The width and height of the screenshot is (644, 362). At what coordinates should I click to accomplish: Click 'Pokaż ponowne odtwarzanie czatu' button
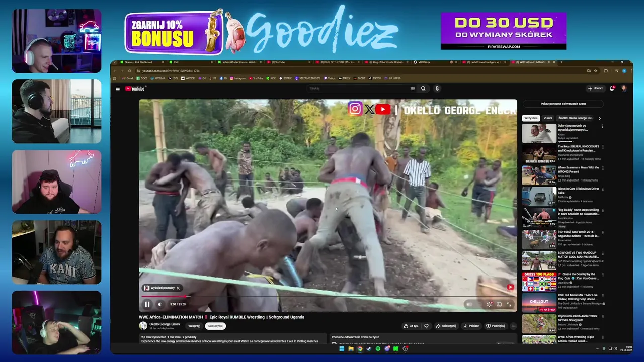point(563,104)
